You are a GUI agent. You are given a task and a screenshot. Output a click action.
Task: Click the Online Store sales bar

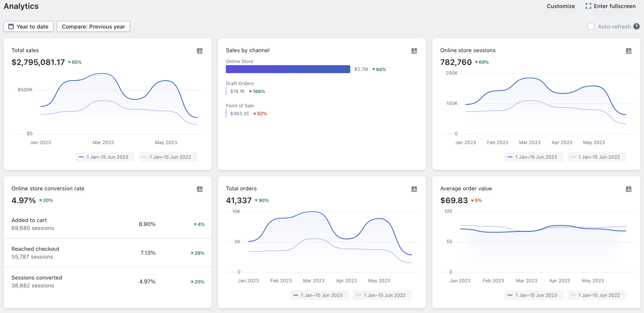point(288,69)
